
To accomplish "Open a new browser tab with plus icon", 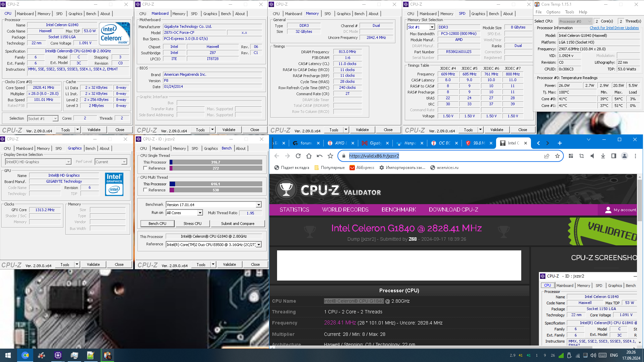I will coord(560,143).
